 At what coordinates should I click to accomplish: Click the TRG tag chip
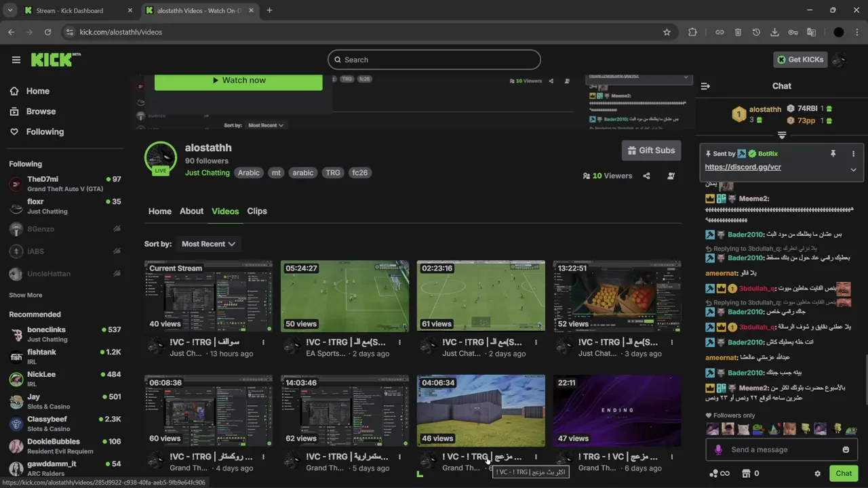(332, 173)
